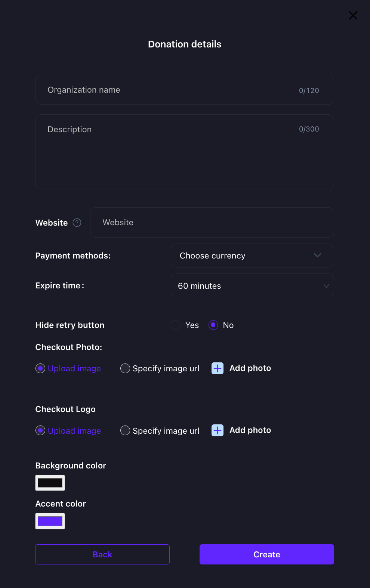Screen dimensions: 370x588
Task: Open the Background color swatch picker
Action: [x=50, y=483]
